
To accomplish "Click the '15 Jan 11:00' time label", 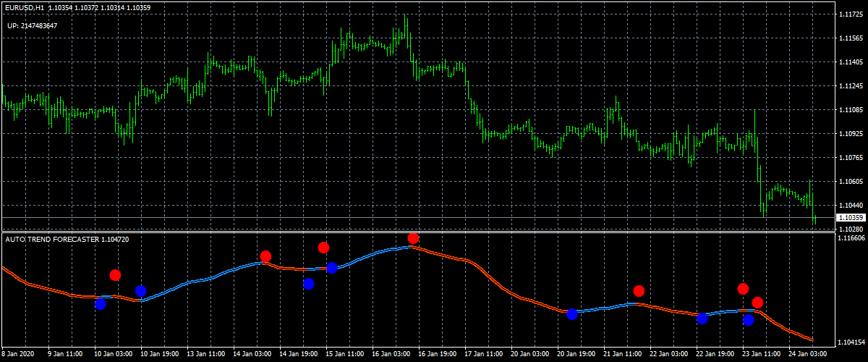I will pyautogui.click(x=344, y=355).
